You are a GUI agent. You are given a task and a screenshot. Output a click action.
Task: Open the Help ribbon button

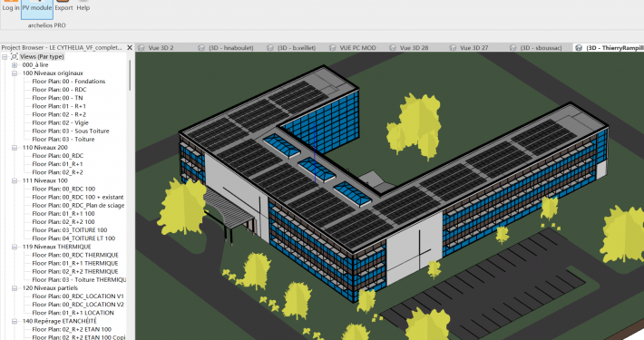pos(83,8)
